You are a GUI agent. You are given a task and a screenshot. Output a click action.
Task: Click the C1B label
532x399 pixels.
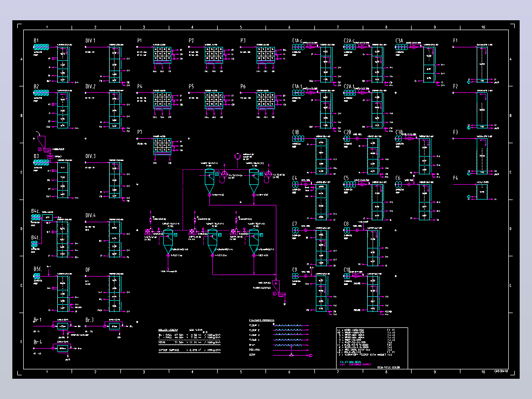coord(296,132)
